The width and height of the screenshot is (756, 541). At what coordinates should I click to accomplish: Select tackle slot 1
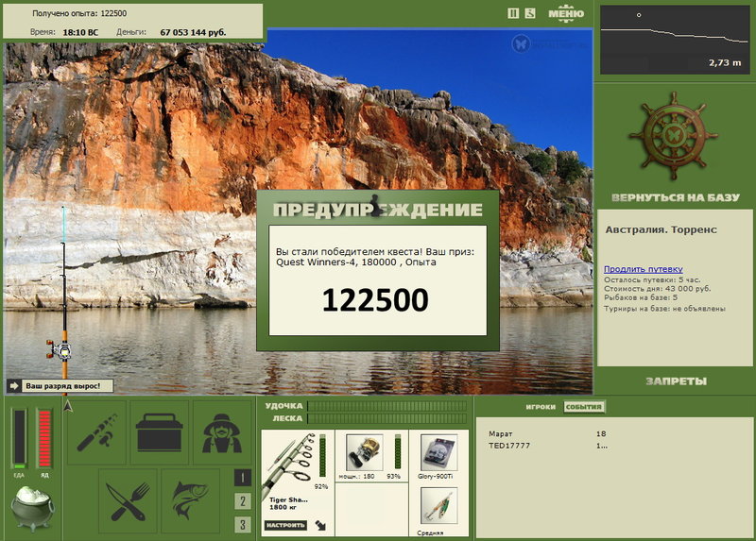(243, 478)
